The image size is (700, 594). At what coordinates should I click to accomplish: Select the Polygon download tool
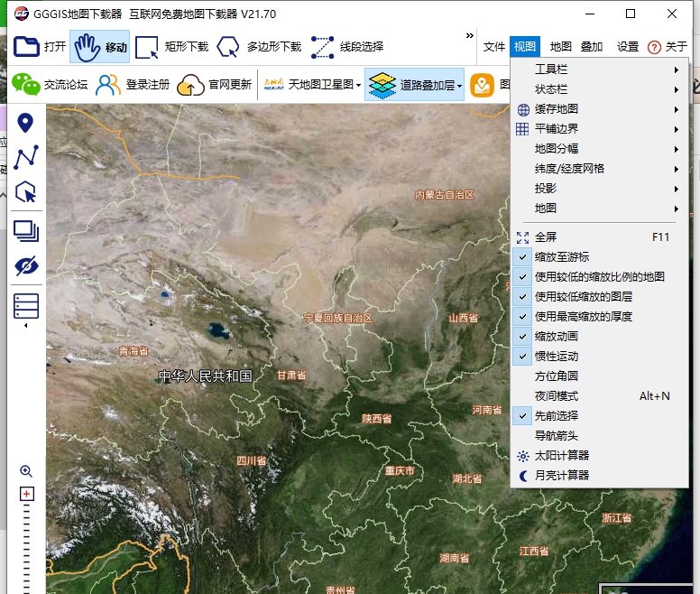point(228,47)
